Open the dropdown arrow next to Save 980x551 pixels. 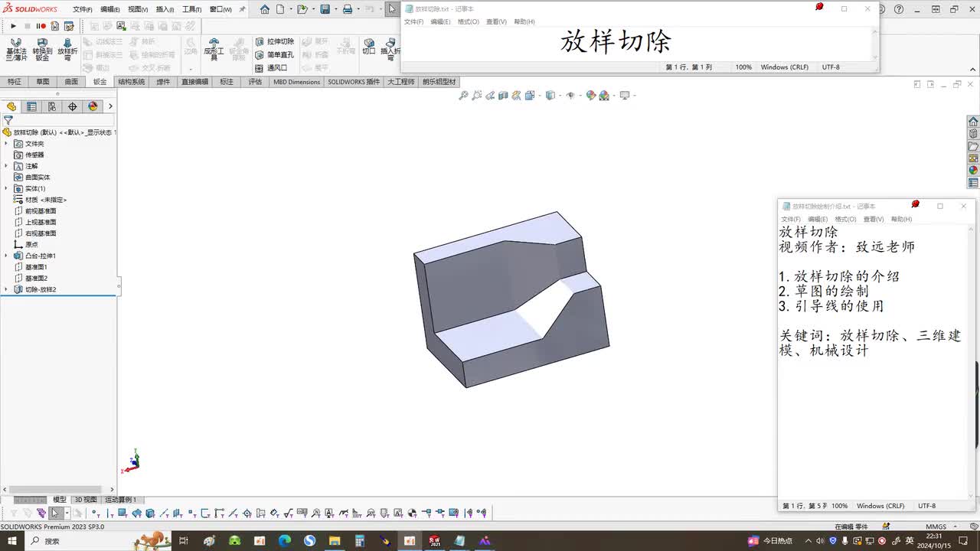(x=335, y=9)
